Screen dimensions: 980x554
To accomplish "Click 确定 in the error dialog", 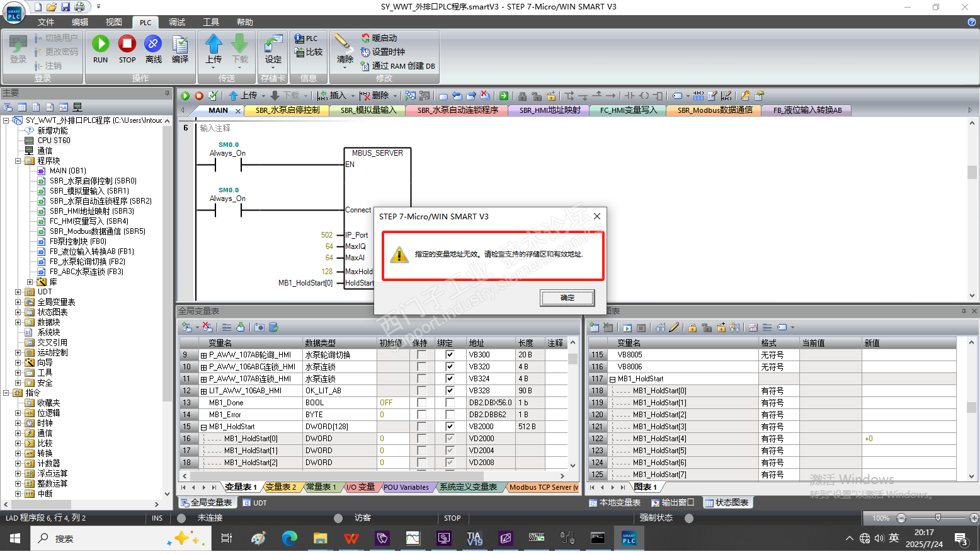I will pyautogui.click(x=567, y=298).
